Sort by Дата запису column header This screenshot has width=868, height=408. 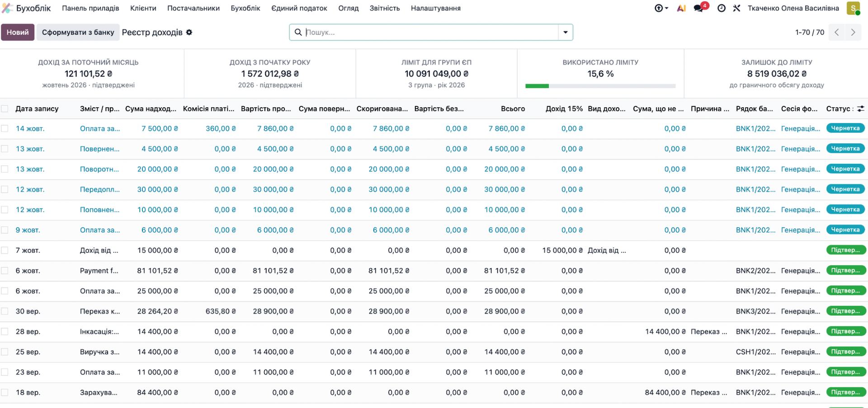click(x=37, y=109)
